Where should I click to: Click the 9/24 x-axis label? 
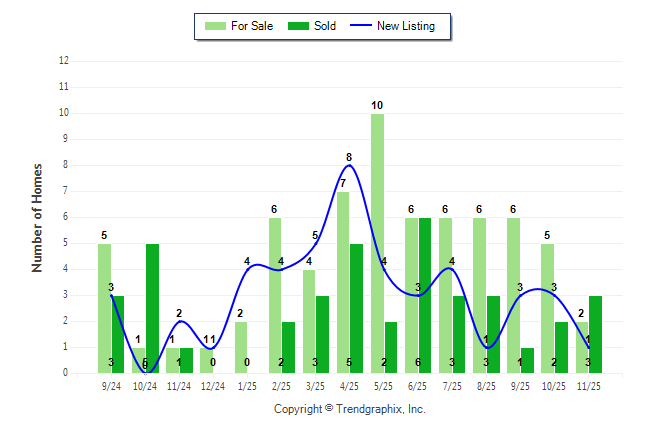point(112,384)
